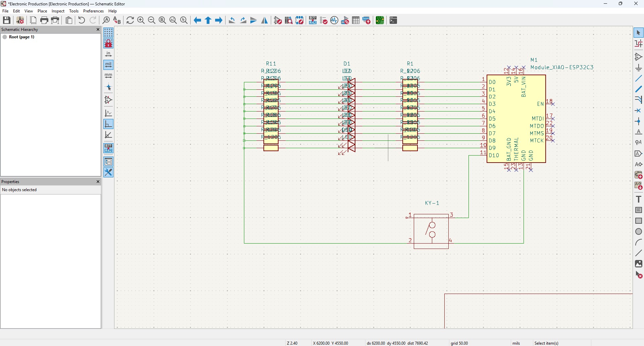Set 45-degree line drawing mode
Screen dimensions: 644x346
pos(108,135)
